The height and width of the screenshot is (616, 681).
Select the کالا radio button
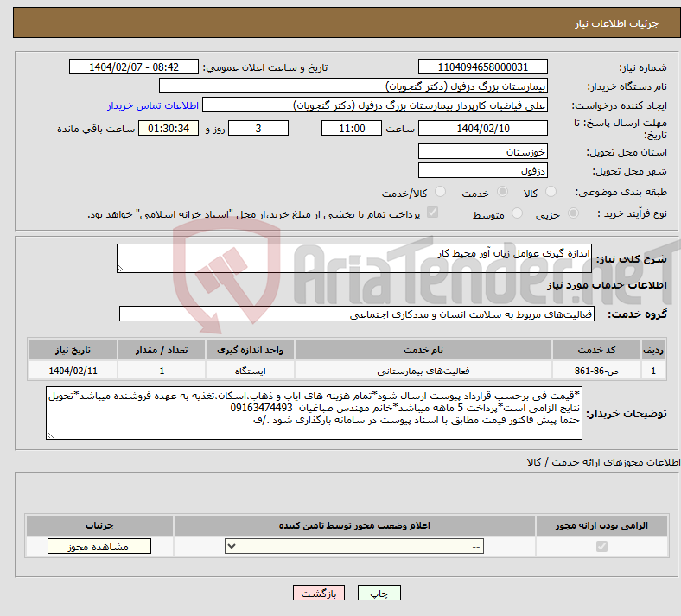pos(551,192)
